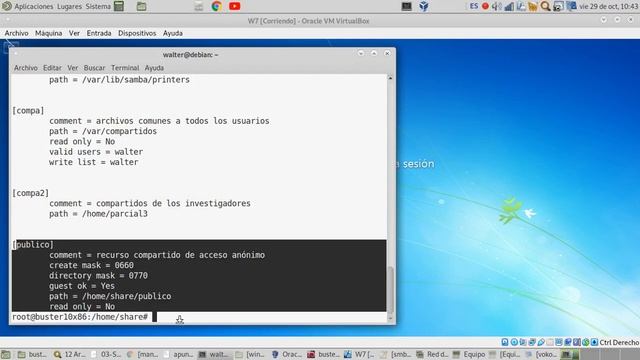Click the line 'path = /var/lib/samba/printers'

coord(119,80)
